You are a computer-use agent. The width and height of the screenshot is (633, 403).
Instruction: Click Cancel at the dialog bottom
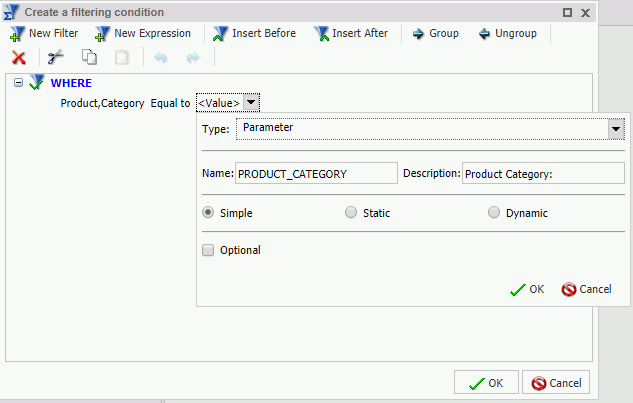pyautogui.click(x=556, y=383)
